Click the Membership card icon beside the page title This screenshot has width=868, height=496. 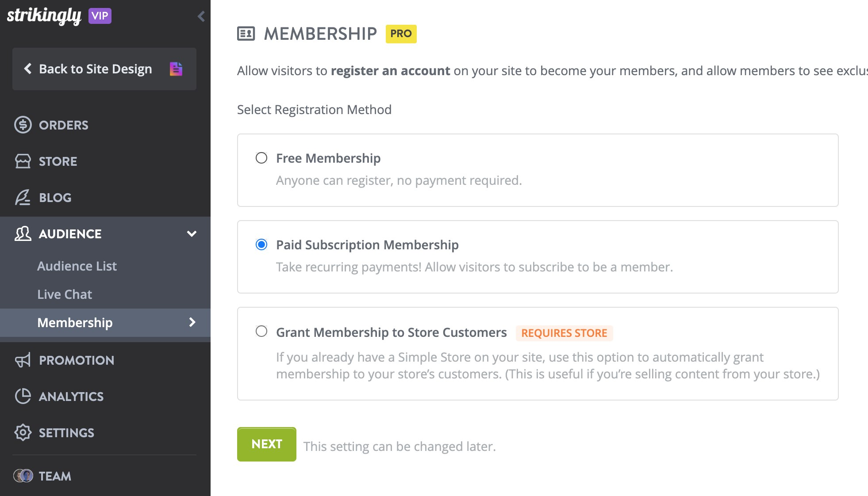(x=247, y=33)
